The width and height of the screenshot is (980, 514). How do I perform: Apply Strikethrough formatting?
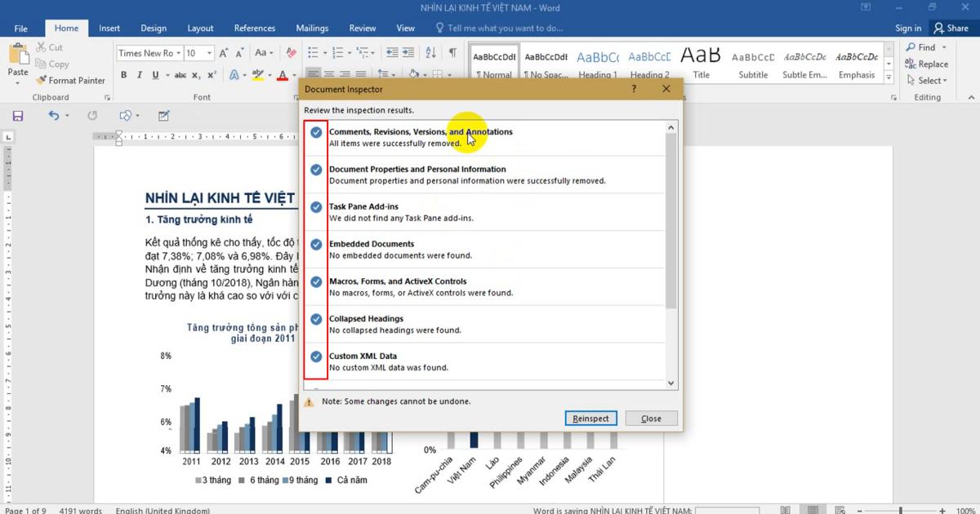[x=179, y=74]
